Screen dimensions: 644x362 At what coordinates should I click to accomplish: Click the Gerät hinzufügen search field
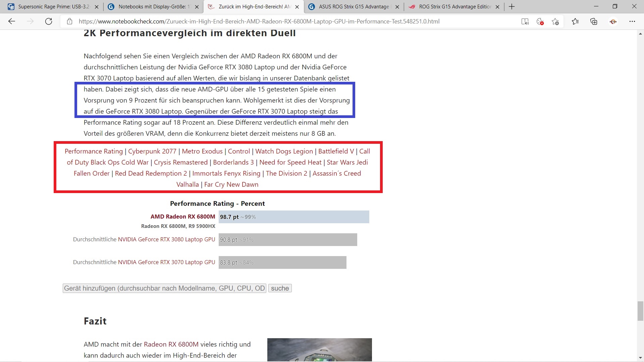click(x=164, y=288)
